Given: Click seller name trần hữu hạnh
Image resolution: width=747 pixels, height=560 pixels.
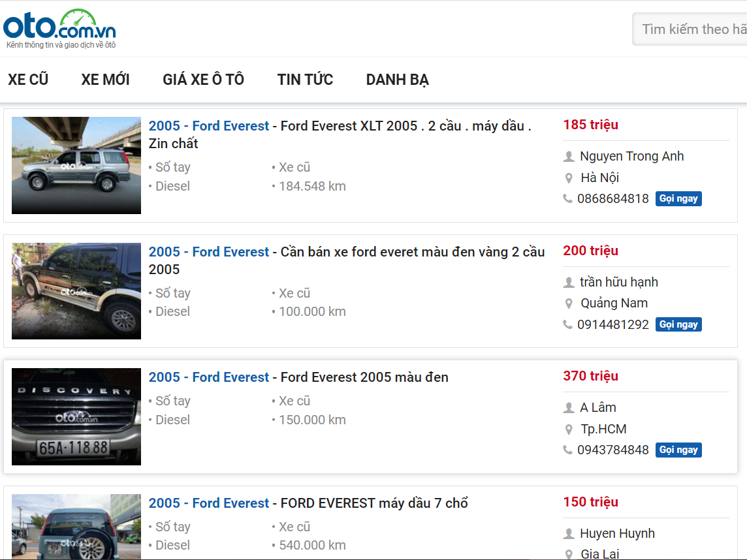Looking at the screenshot, I should [619, 283].
